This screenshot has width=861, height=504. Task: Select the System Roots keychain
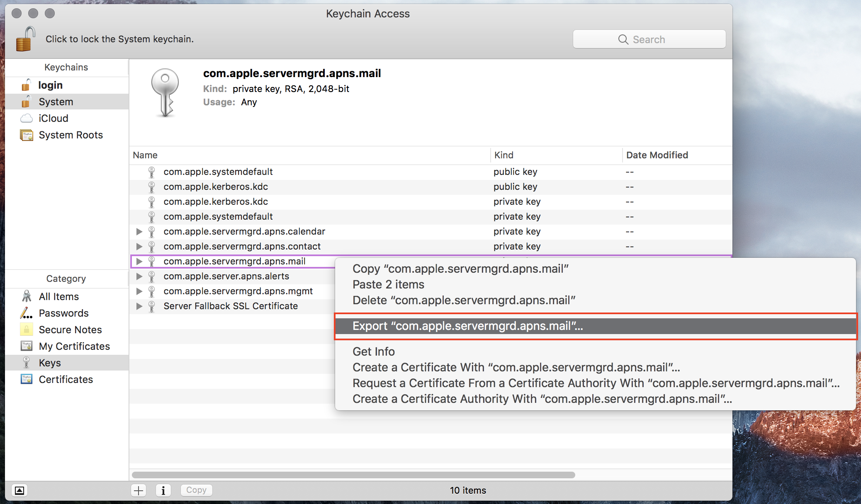coord(71,135)
